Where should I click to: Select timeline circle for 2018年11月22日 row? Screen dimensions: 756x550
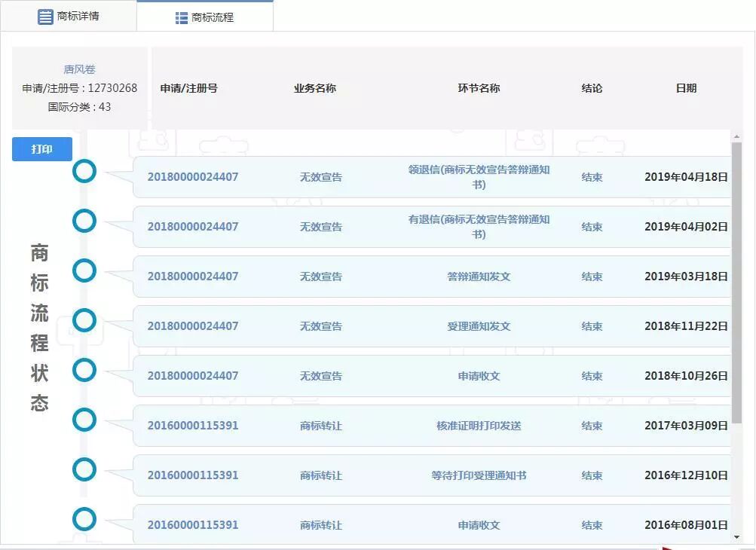click(x=84, y=320)
